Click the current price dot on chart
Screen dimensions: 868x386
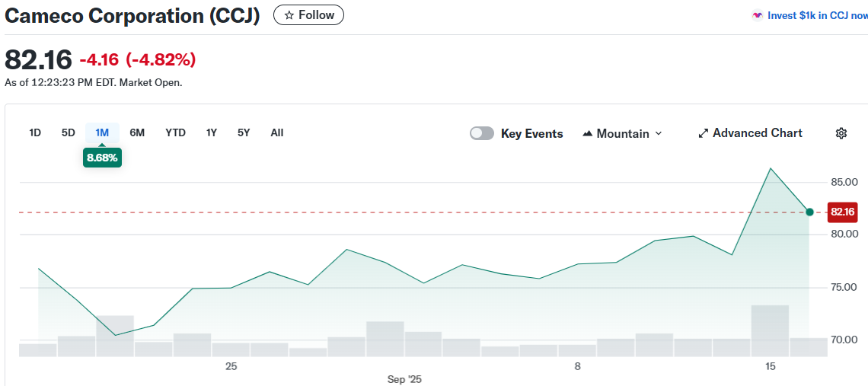(x=810, y=212)
